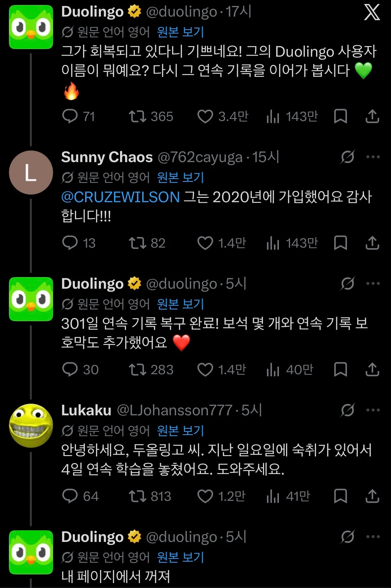Click 원본 보기 on the first Duolingo tweet

coord(180,32)
